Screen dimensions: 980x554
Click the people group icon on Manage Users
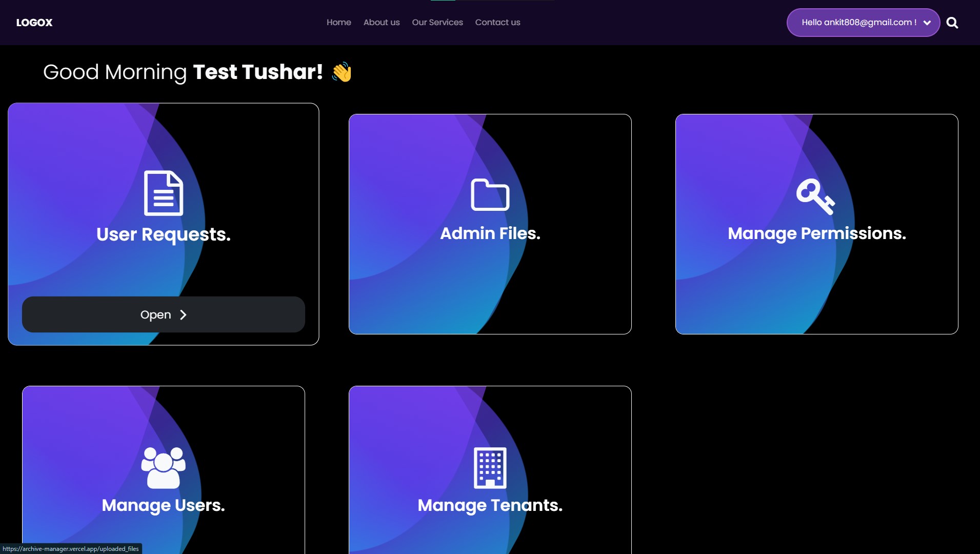pos(163,468)
